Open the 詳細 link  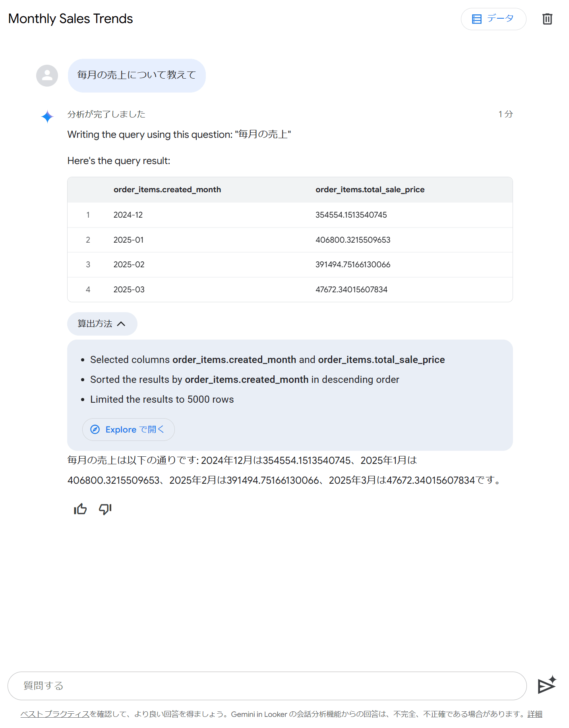pyautogui.click(x=534, y=714)
